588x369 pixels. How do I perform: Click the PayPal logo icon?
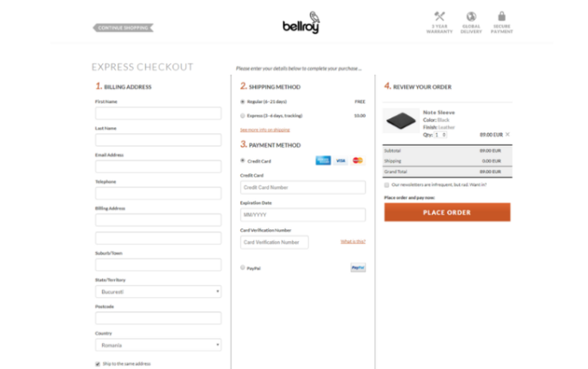pos(358,268)
